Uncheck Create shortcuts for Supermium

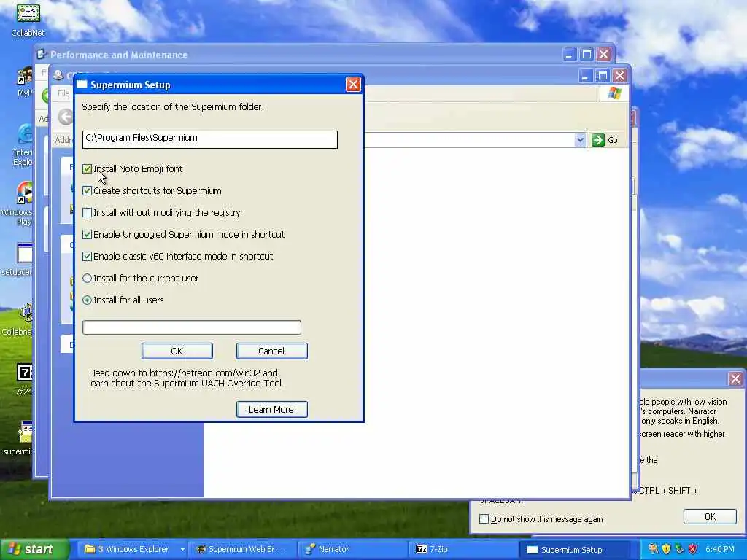point(88,191)
